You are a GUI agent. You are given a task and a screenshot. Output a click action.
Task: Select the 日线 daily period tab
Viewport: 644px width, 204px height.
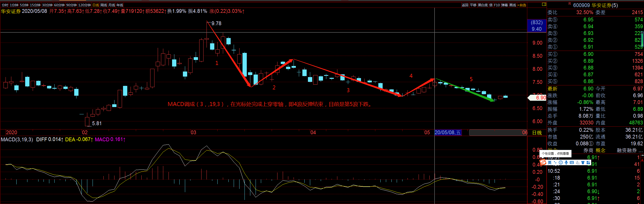tap(96, 5)
